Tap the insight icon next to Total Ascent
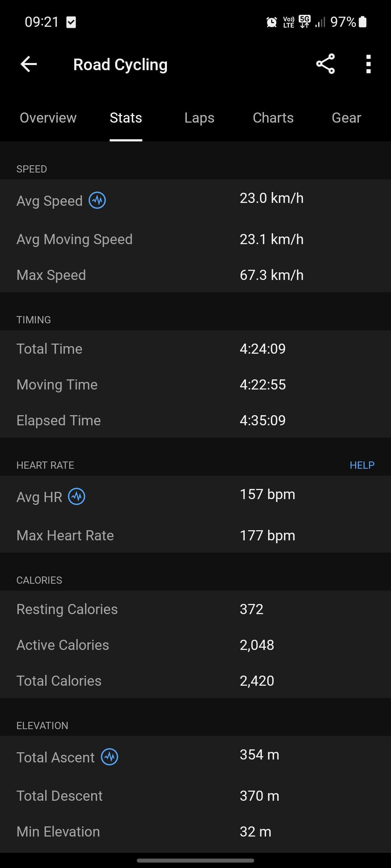Screen dimensions: 391x868 click(109, 757)
